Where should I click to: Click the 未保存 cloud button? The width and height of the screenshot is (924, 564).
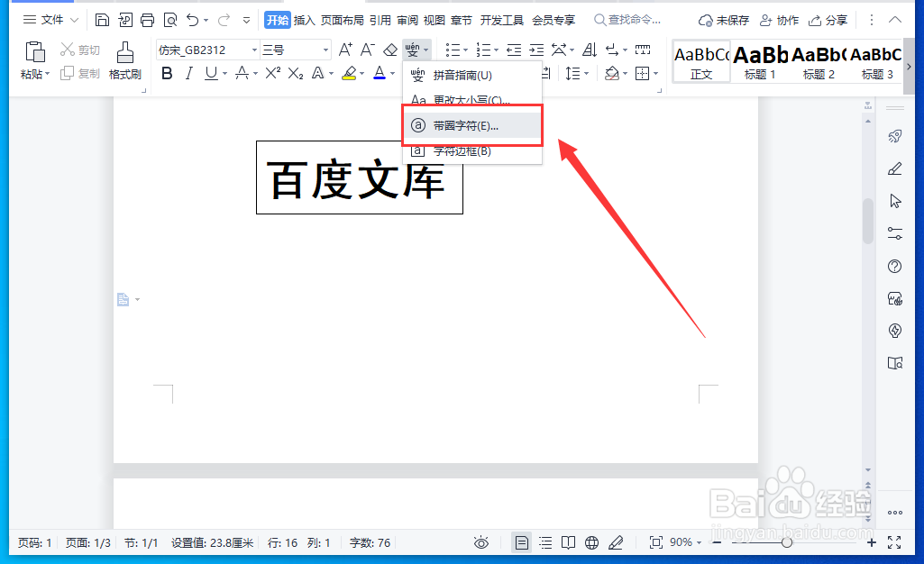(x=724, y=21)
